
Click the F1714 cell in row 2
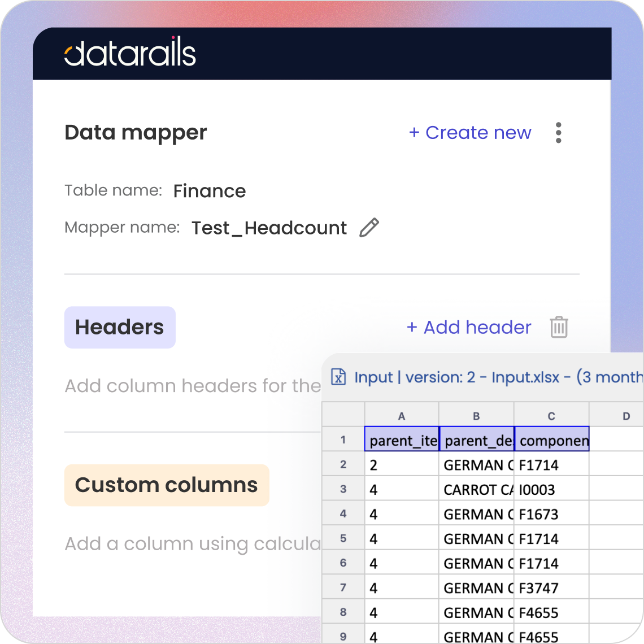coord(551,464)
